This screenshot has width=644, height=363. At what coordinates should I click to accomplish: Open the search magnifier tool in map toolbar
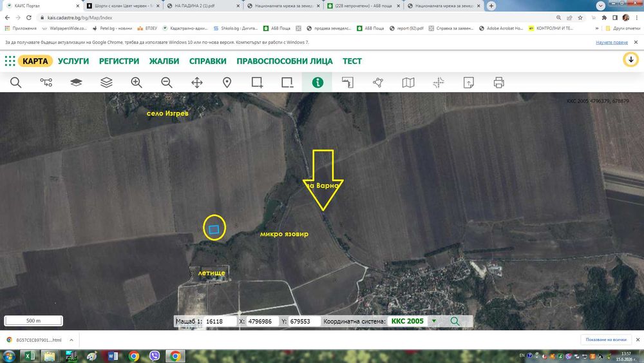coord(15,83)
